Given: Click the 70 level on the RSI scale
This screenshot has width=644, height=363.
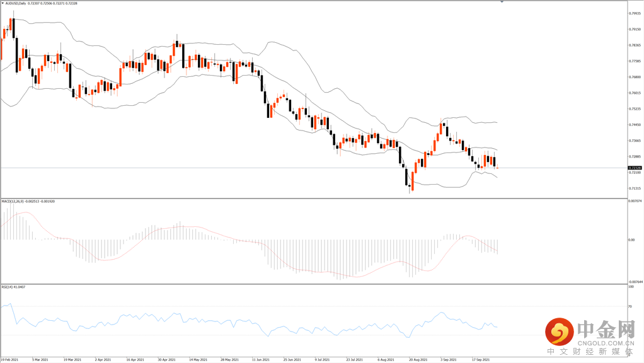Looking at the screenshot, I should tap(630, 306).
